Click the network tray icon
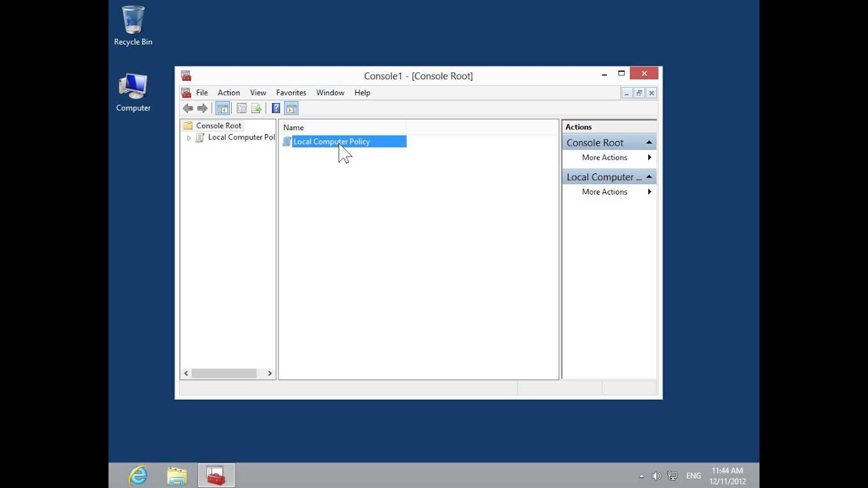Screen dimensions: 868x488 click(x=672, y=476)
